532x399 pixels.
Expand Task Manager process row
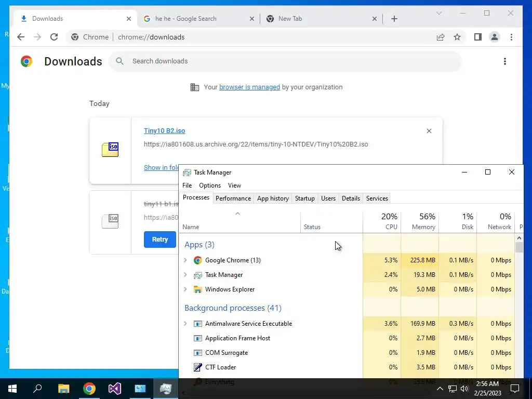pyautogui.click(x=185, y=275)
